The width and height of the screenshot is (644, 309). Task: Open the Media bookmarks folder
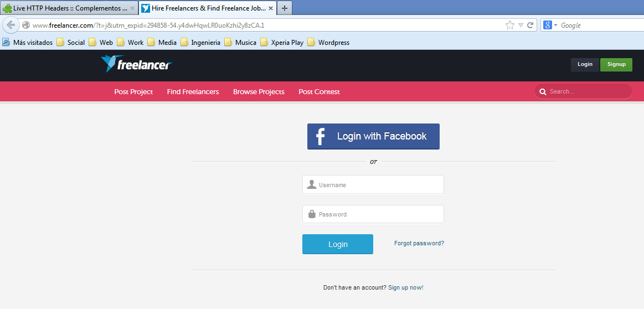162,42
